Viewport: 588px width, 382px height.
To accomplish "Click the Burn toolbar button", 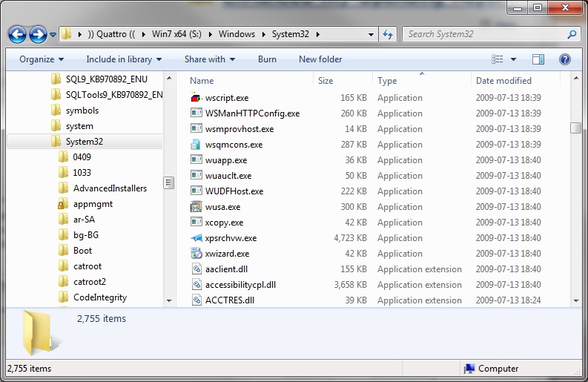I will coord(267,59).
